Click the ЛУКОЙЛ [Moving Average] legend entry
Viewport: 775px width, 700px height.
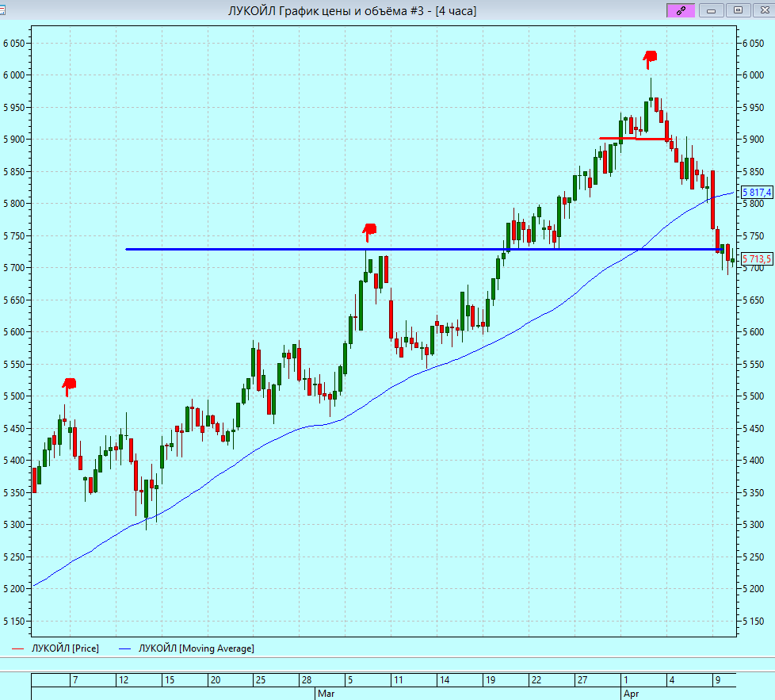[x=186, y=648]
